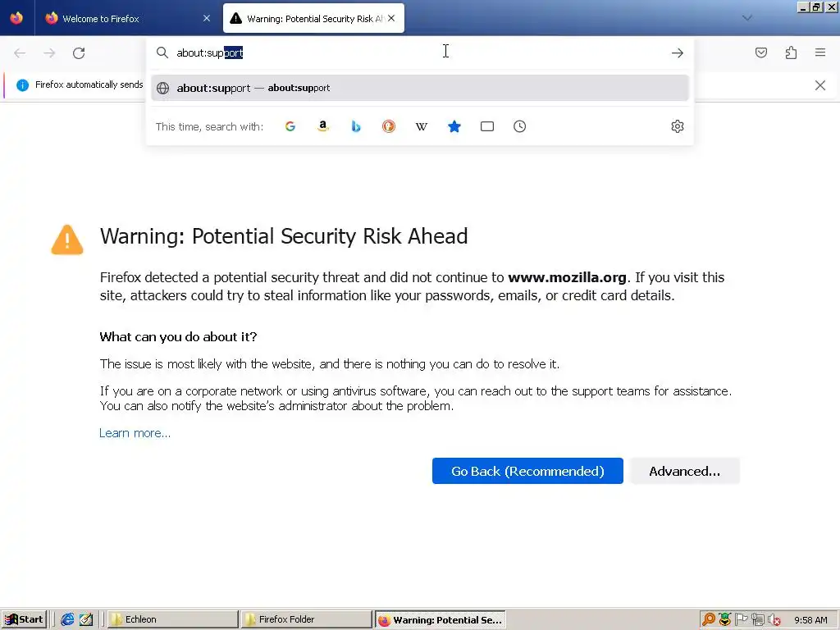The height and width of the screenshot is (630, 840).
Task: Click the Go arrow in address bar
Action: [677, 52]
